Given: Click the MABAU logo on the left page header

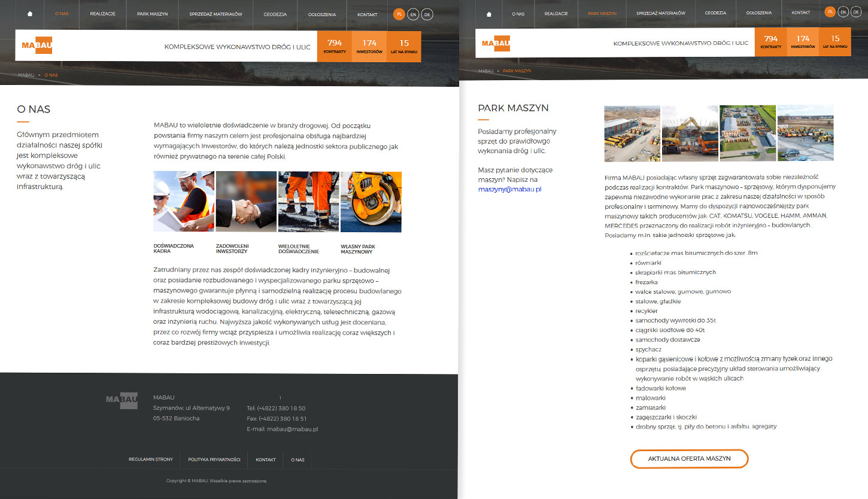Looking at the screenshot, I should tap(37, 45).
